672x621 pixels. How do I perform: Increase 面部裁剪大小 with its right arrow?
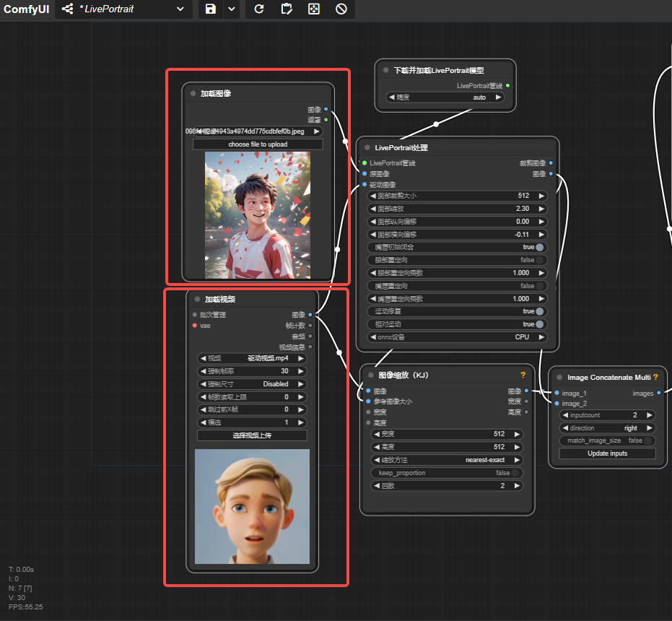pos(541,196)
